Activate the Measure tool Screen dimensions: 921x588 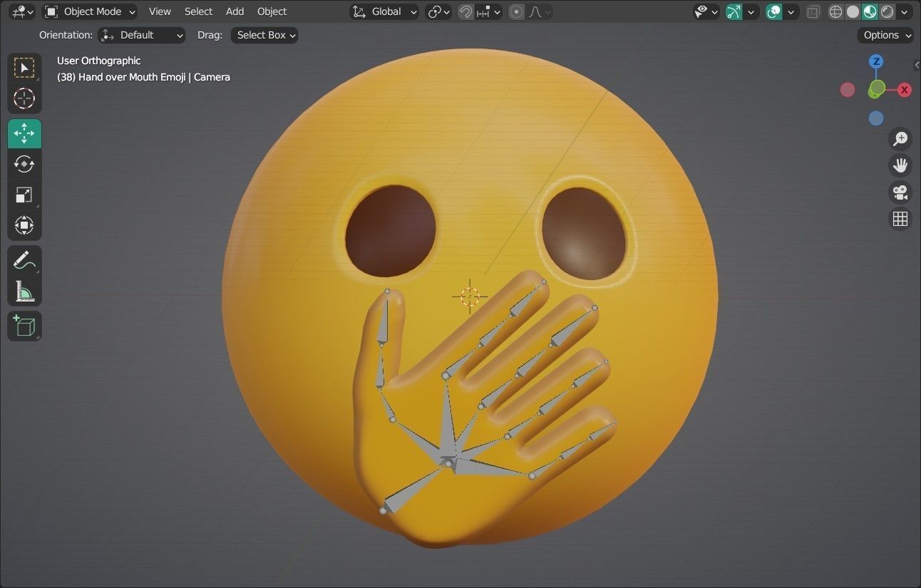coord(24,291)
